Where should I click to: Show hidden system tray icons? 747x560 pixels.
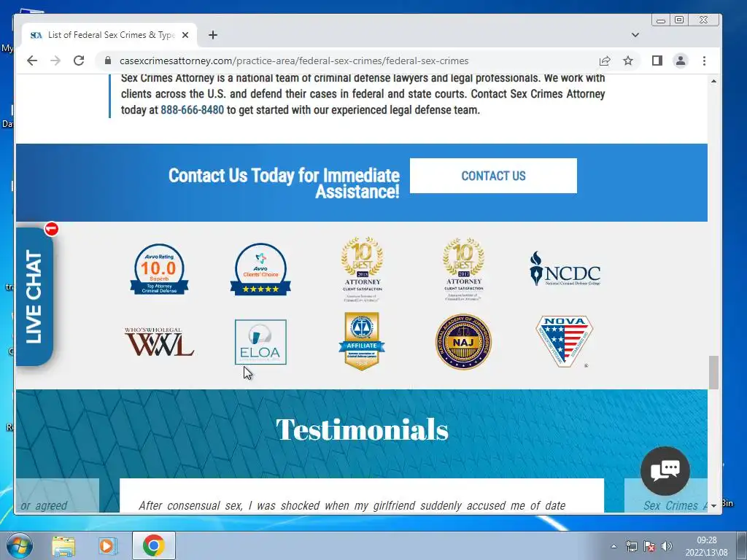pyautogui.click(x=614, y=546)
